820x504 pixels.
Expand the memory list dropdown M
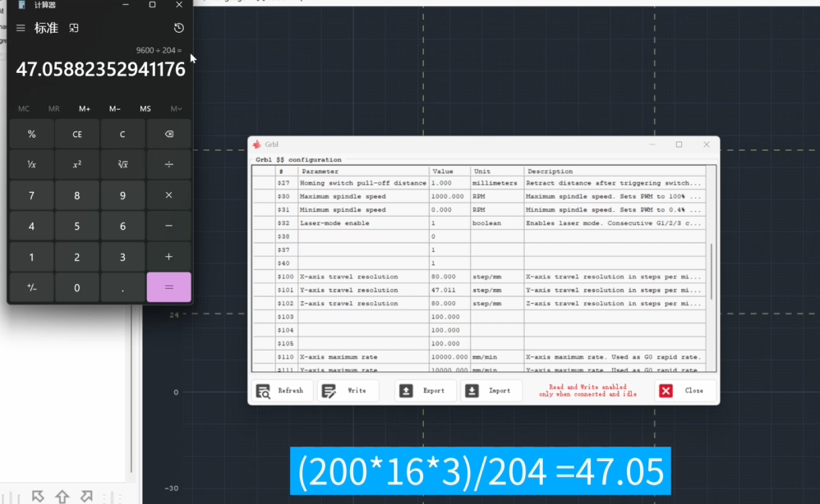point(176,109)
